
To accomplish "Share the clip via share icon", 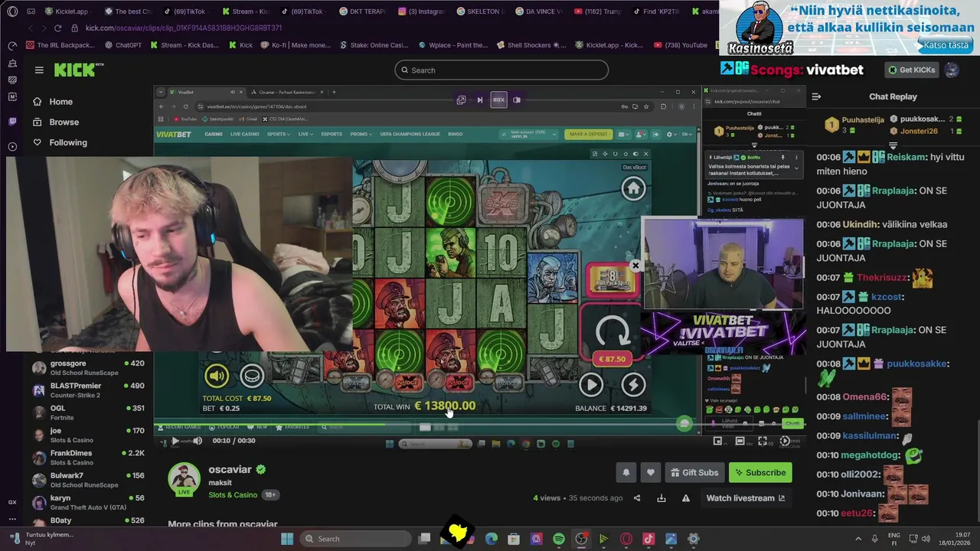I will (x=637, y=498).
